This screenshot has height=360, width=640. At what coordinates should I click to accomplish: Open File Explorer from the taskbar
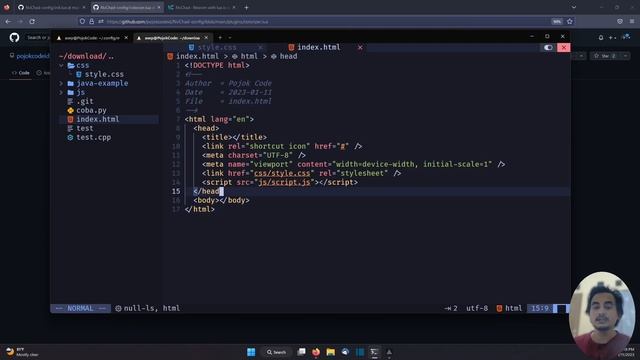coord(331,352)
